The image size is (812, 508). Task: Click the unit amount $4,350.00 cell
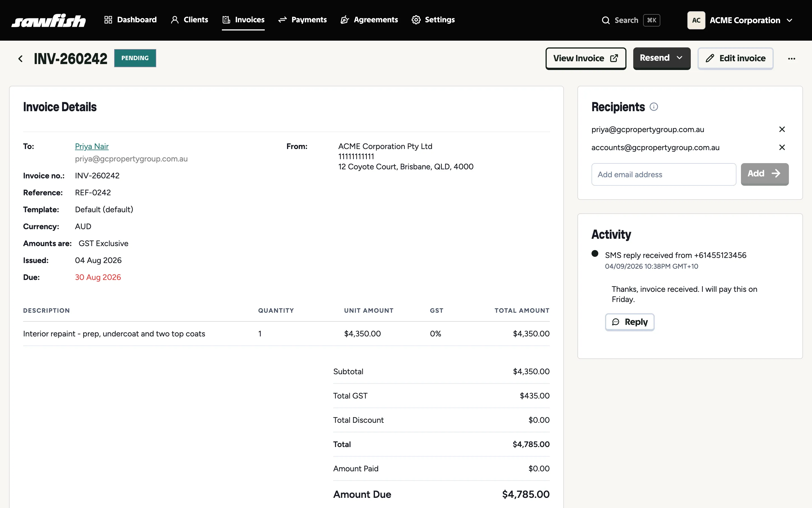[362, 334]
